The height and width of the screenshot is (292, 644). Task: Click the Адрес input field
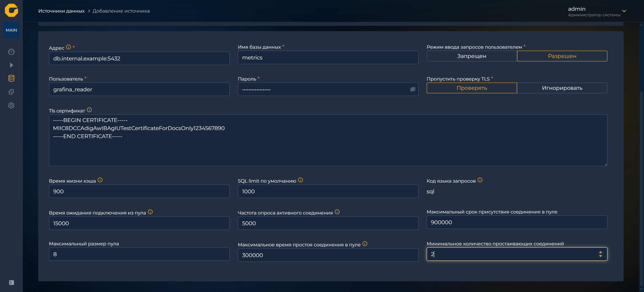(x=139, y=58)
